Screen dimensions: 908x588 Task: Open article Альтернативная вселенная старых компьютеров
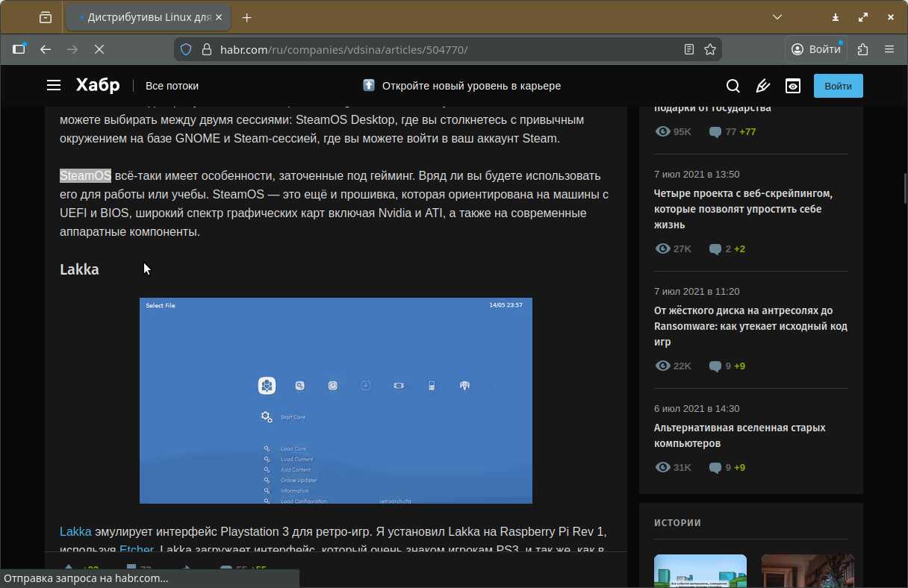coord(740,436)
